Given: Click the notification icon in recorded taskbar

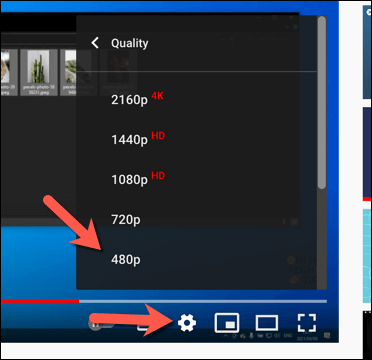Looking at the screenshot, I should pyautogui.click(x=327, y=335).
